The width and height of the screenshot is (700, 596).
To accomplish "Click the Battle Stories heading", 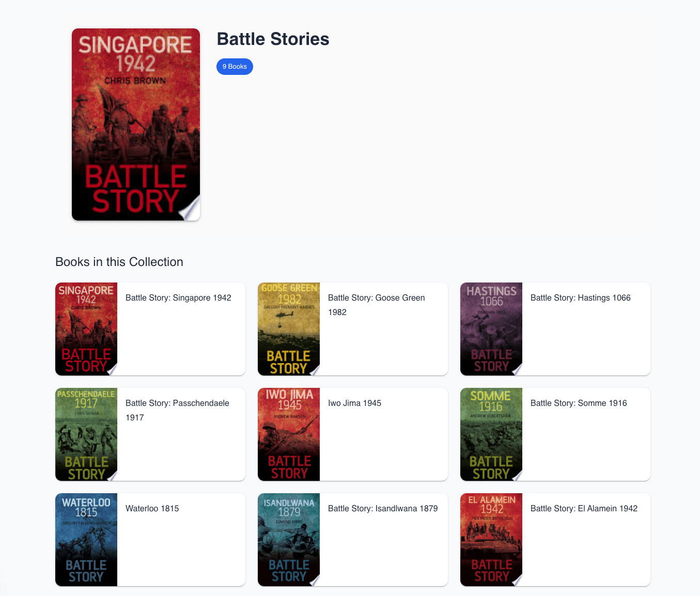I will point(273,39).
